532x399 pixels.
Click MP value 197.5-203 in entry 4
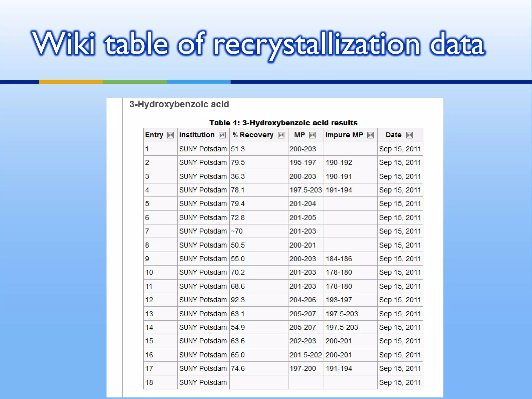(306, 190)
